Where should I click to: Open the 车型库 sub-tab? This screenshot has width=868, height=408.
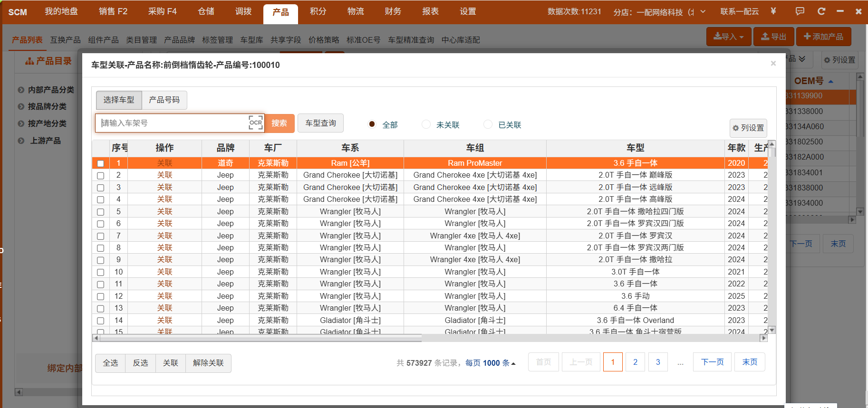click(x=251, y=40)
